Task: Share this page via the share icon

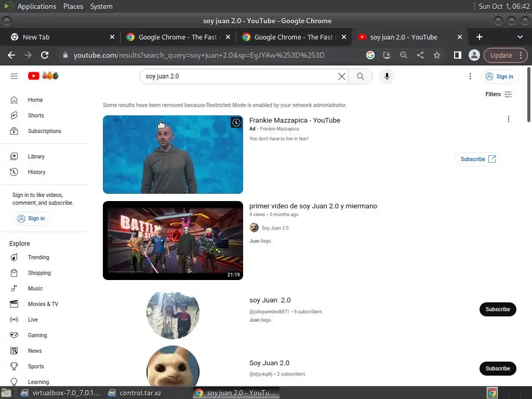Action: click(x=420, y=55)
